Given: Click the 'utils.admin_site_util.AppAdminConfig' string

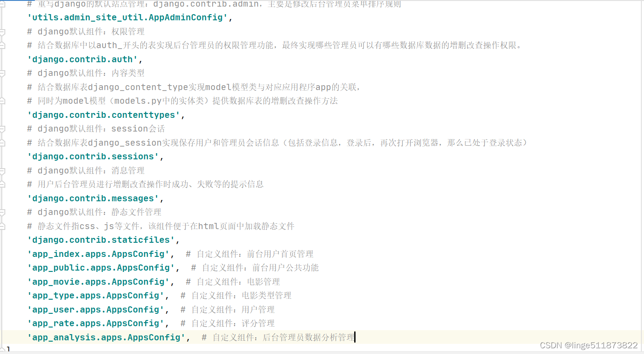Looking at the screenshot, I should point(127,18).
